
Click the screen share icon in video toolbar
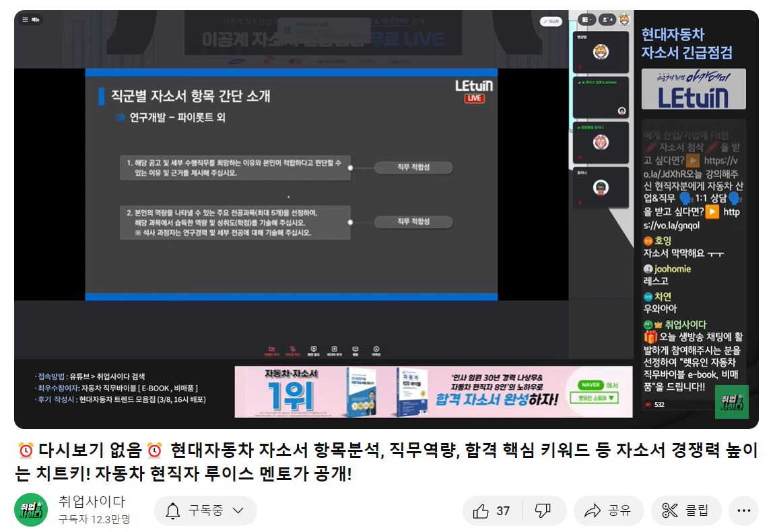[312, 350]
